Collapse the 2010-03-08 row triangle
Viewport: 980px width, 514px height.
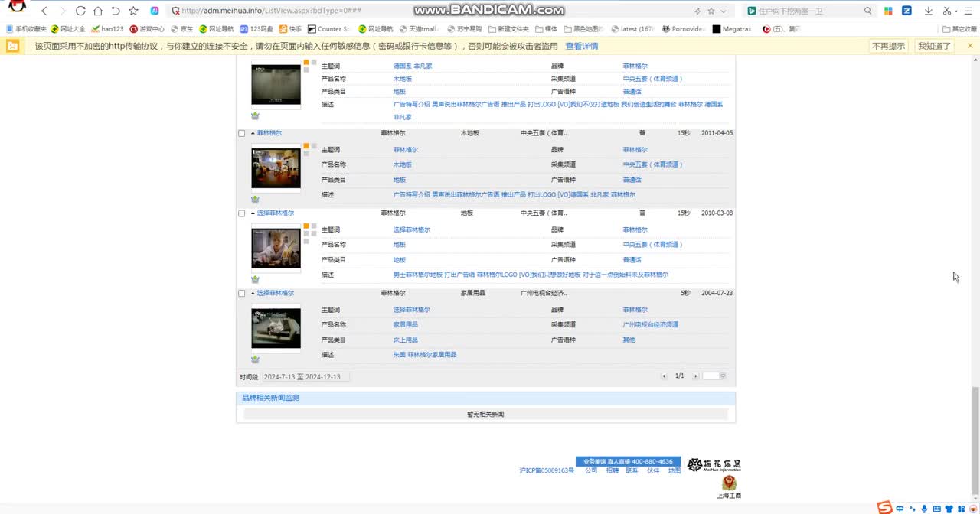tap(253, 213)
